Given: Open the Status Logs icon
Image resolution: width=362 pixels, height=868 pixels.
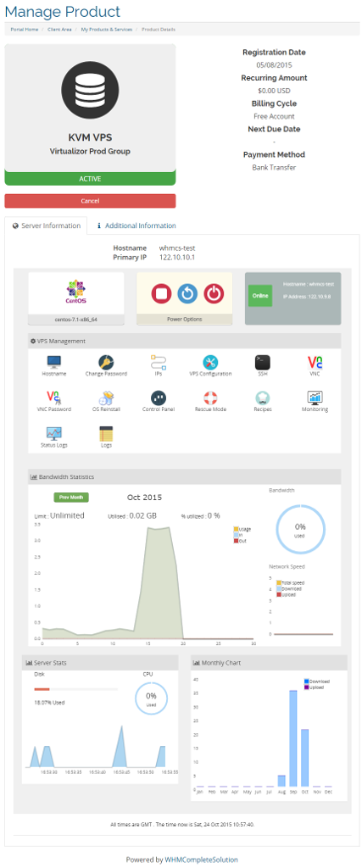Looking at the screenshot, I should (x=54, y=433).
